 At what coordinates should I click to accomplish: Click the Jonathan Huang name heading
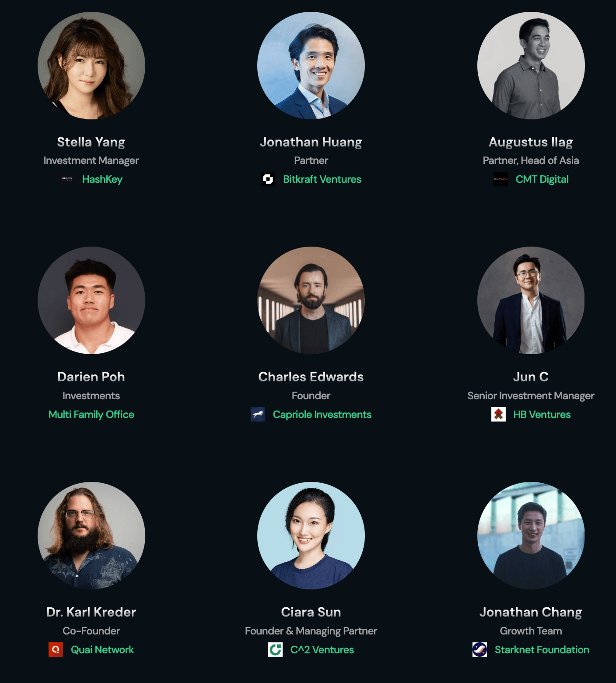click(311, 142)
